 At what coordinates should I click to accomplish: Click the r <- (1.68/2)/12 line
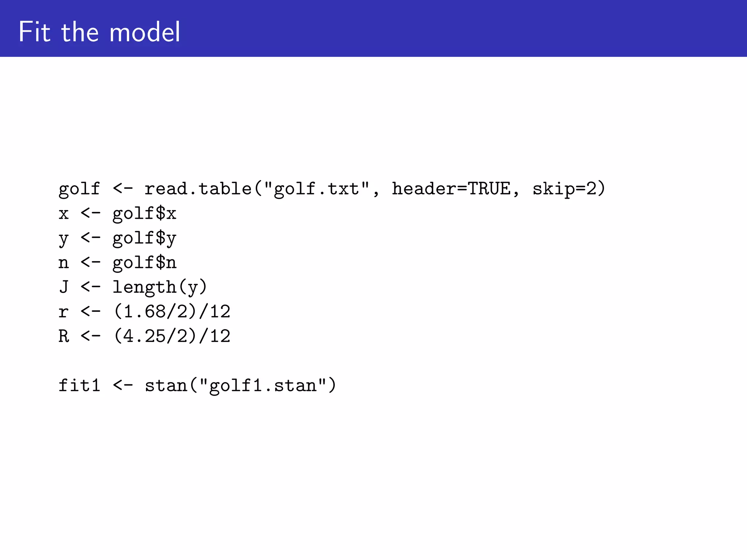click(x=144, y=312)
